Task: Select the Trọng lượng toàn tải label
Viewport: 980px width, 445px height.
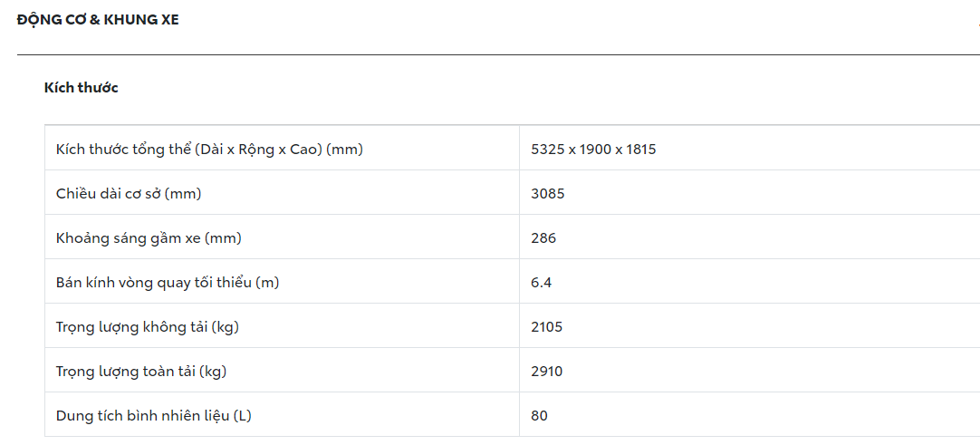Action: (141, 372)
